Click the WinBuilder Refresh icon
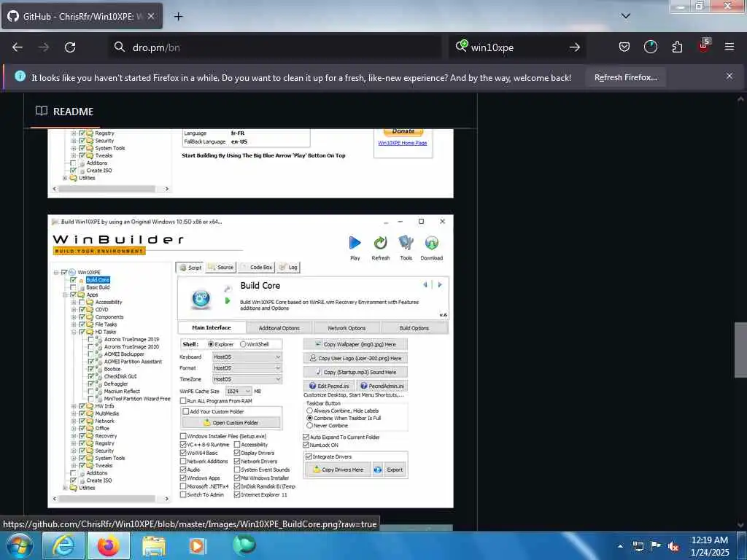The width and height of the screenshot is (747, 560). point(380,247)
